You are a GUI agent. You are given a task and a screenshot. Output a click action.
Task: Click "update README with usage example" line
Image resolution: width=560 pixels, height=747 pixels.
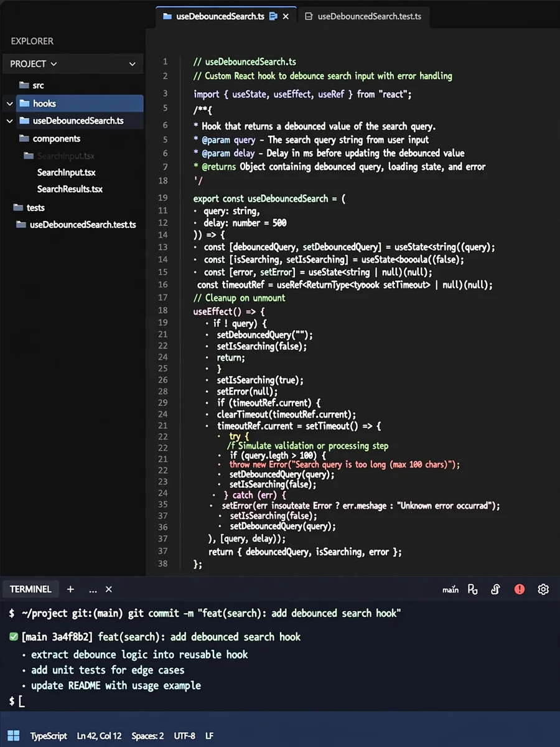coord(116,685)
